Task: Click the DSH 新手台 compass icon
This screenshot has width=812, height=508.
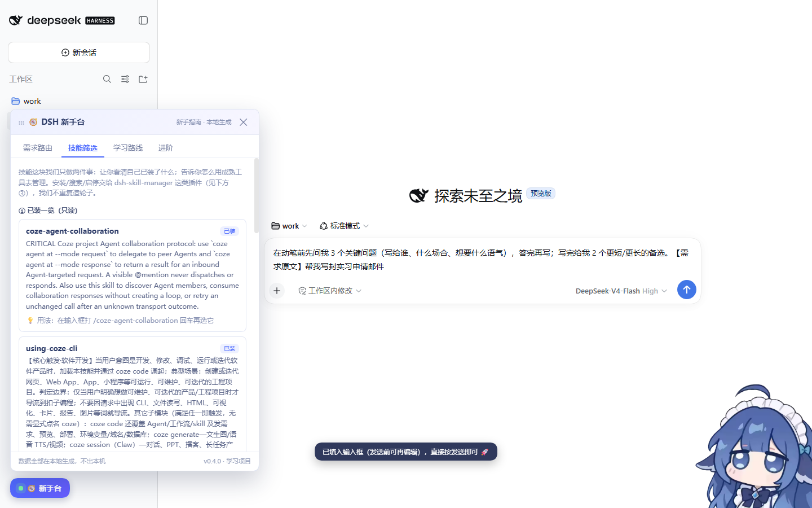Action: 33,122
